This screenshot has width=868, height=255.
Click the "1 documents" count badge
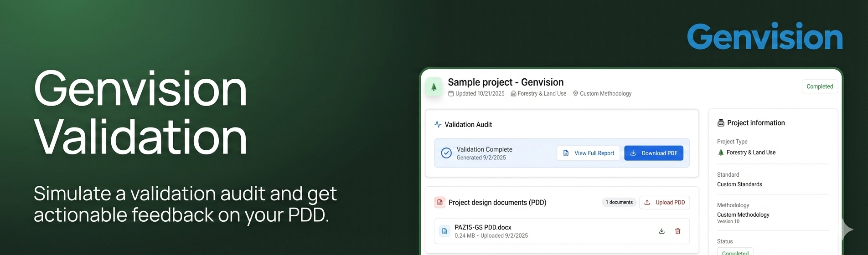click(x=619, y=203)
